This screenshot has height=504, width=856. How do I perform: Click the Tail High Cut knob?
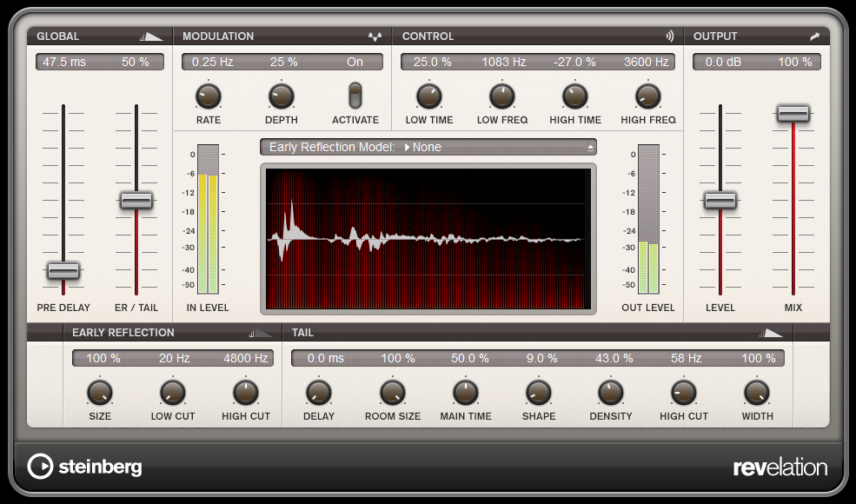[x=683, y=393]
